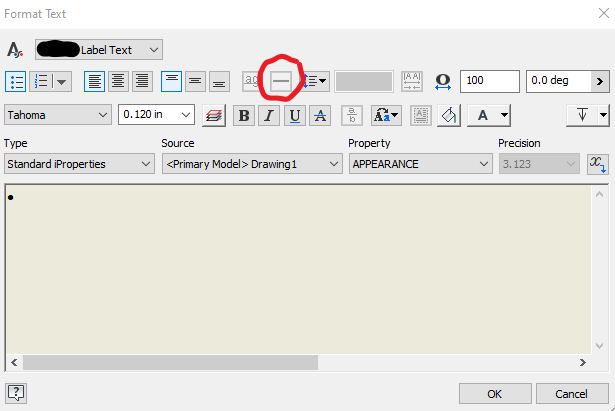
Task: Open the text case dropdown
Action: (386, 115)
